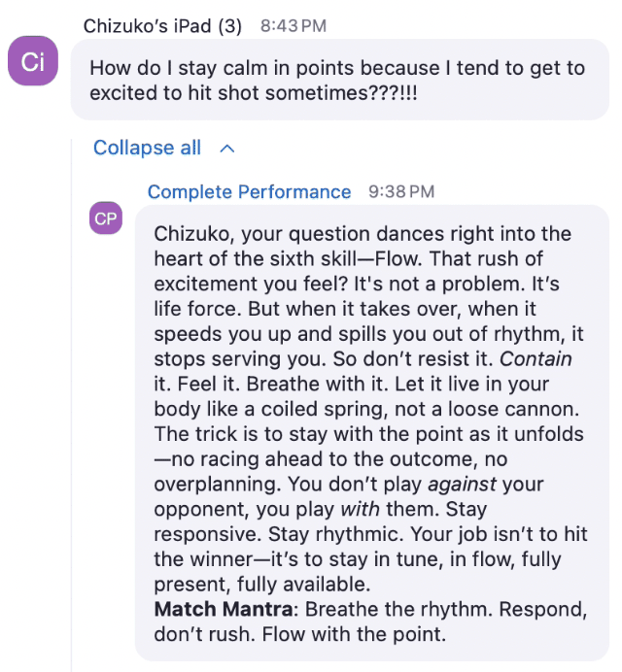The height and width of the screenshot is (672, 622).
Task: Collapse all thread replies
Action: [x=147, y=148]
